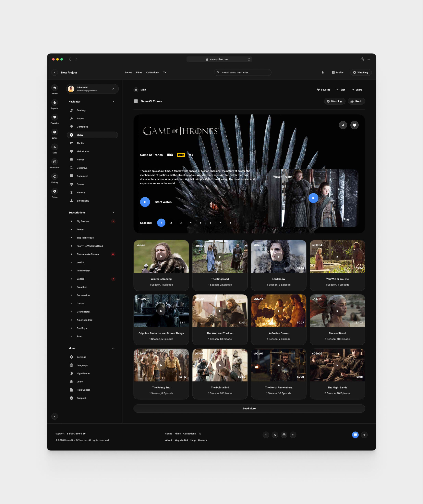Click back chevron beside New Project

(55, 72)
